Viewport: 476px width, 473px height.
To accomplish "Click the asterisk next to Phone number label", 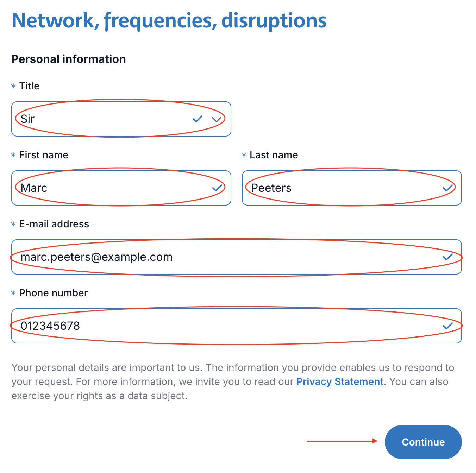I will point(13,293).
